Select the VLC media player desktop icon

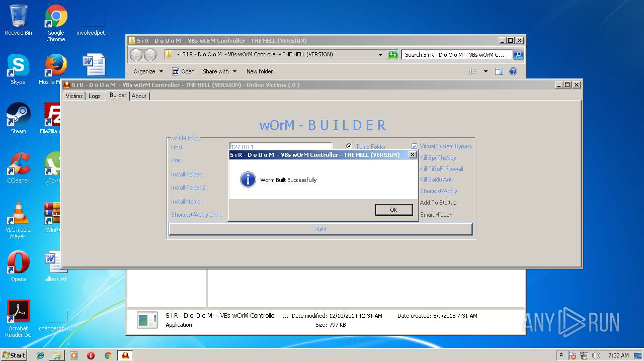pos(18,221)
